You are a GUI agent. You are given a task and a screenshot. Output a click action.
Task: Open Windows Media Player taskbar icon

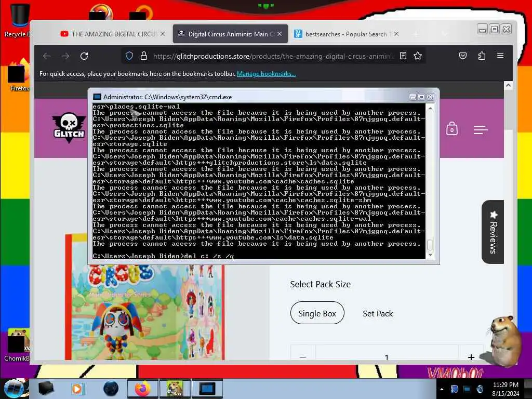coord(77,389)
